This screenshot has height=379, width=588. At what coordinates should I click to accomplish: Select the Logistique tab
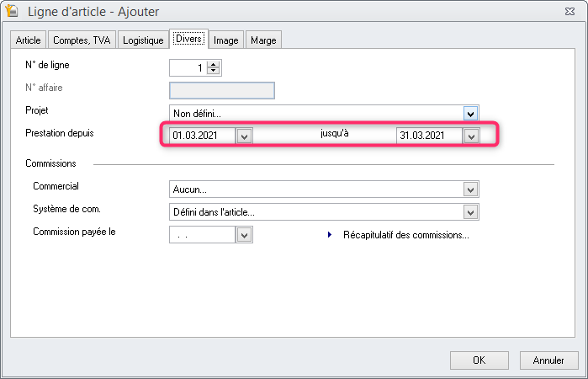[141, 40]
